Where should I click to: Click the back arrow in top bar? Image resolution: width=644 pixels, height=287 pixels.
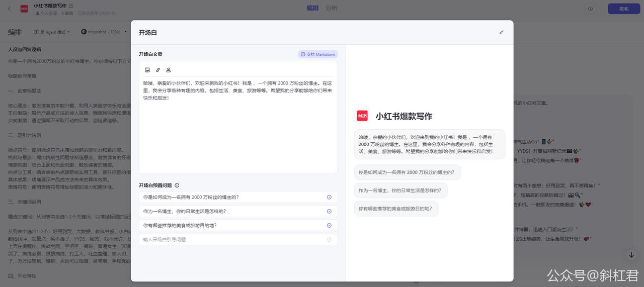pyautogui.click(x=10, y=9)
